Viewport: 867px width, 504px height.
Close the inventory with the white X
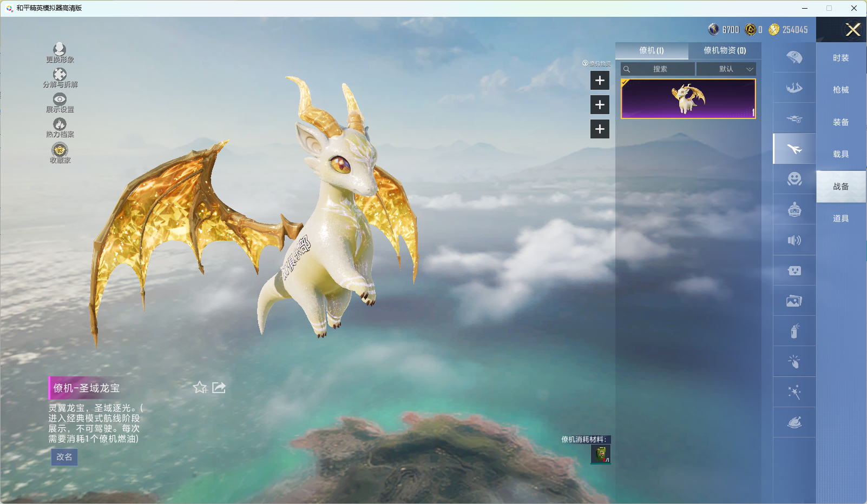[x=853, y=30]
